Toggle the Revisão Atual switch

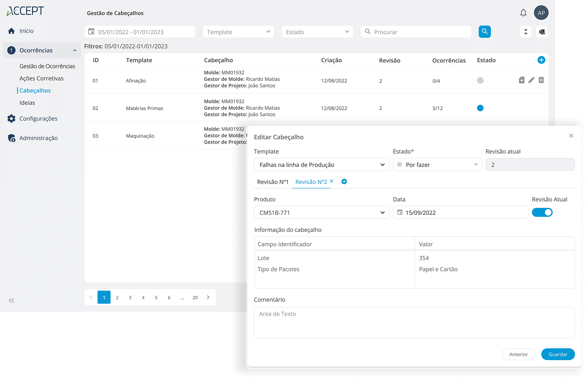point(542,212)
